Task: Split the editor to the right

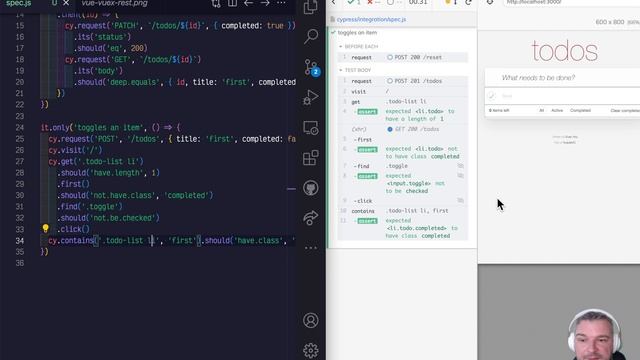Action: coord(232,3)
